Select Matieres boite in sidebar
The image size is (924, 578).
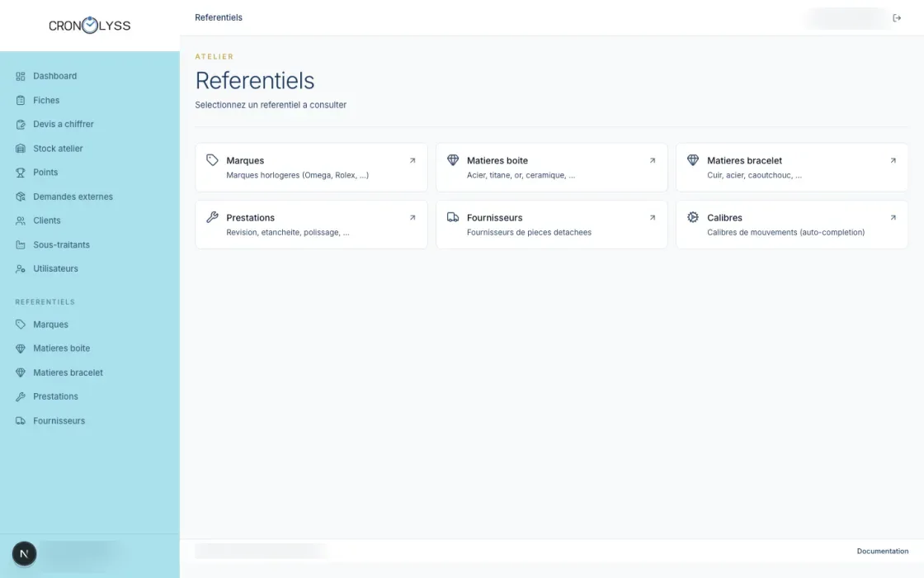[x=61, y=348]
